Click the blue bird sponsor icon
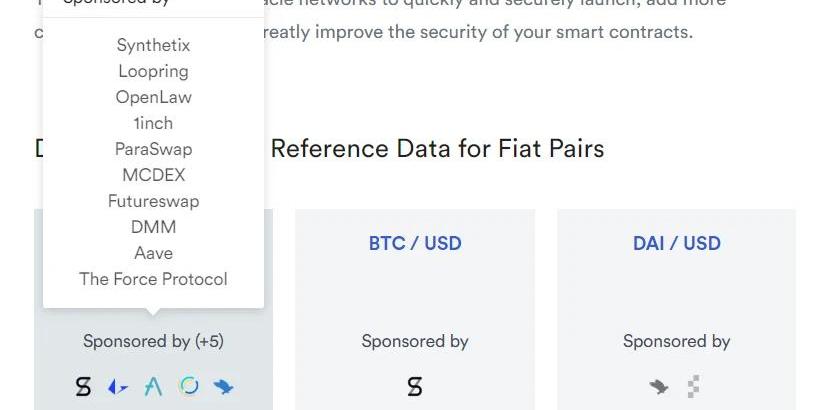The image size is (834, 410). tap(223, 386)
